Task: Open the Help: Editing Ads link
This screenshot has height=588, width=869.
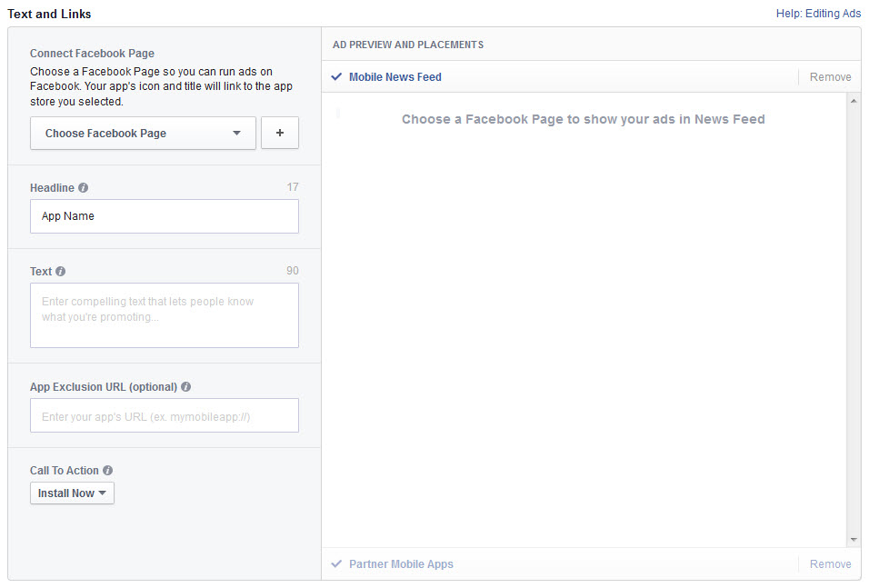Action: [818, 14]
